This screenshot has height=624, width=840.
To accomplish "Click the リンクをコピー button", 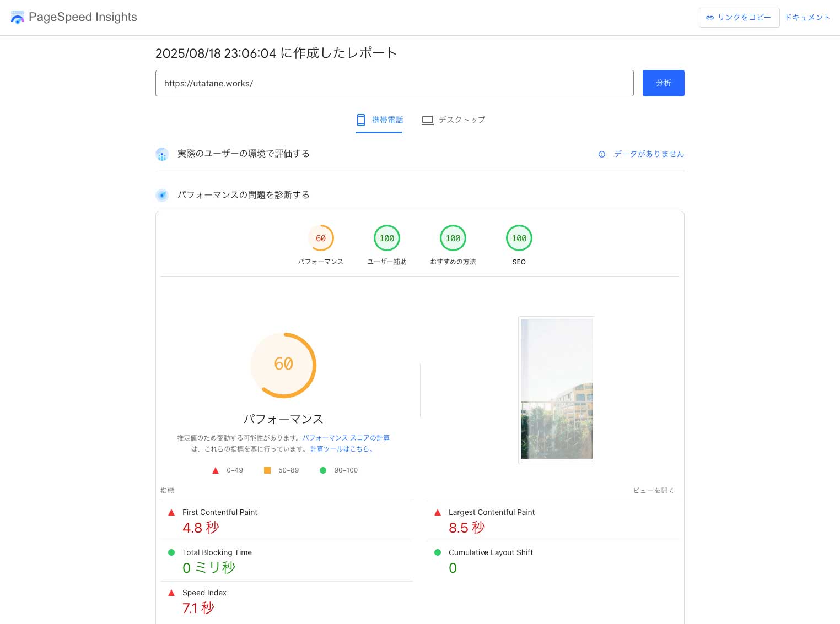I will pos(739,18).
